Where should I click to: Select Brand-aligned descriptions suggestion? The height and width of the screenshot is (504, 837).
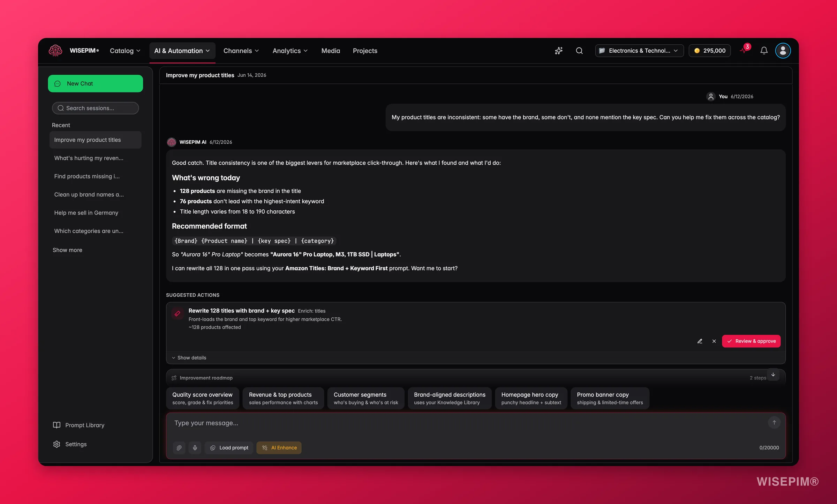point(450,398)
